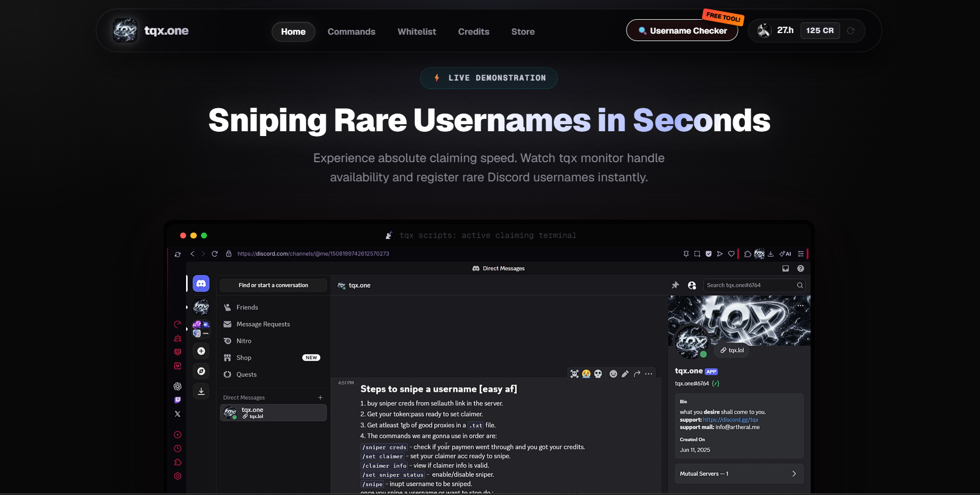
Task: Click the Discord home icon
Action: pos(201,284)
